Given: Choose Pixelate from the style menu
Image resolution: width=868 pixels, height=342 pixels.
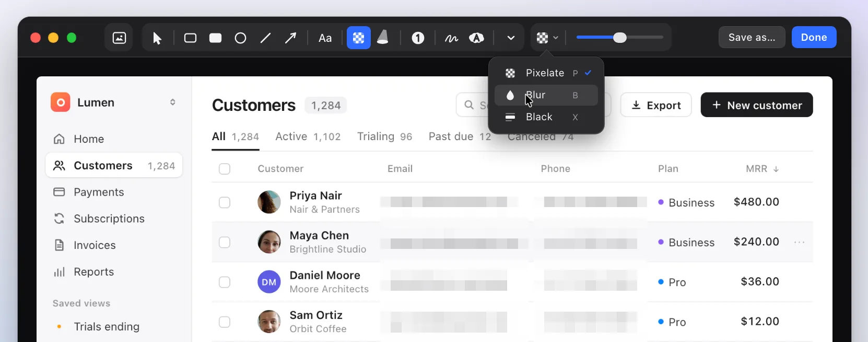Looking at the screenshot, I should [546, 73].
